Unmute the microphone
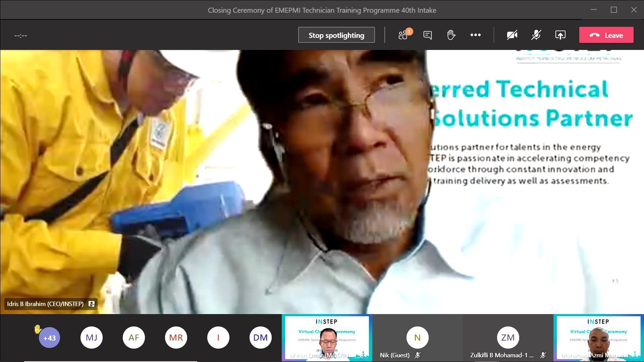644x362 pixels. (x=536, y=35)
